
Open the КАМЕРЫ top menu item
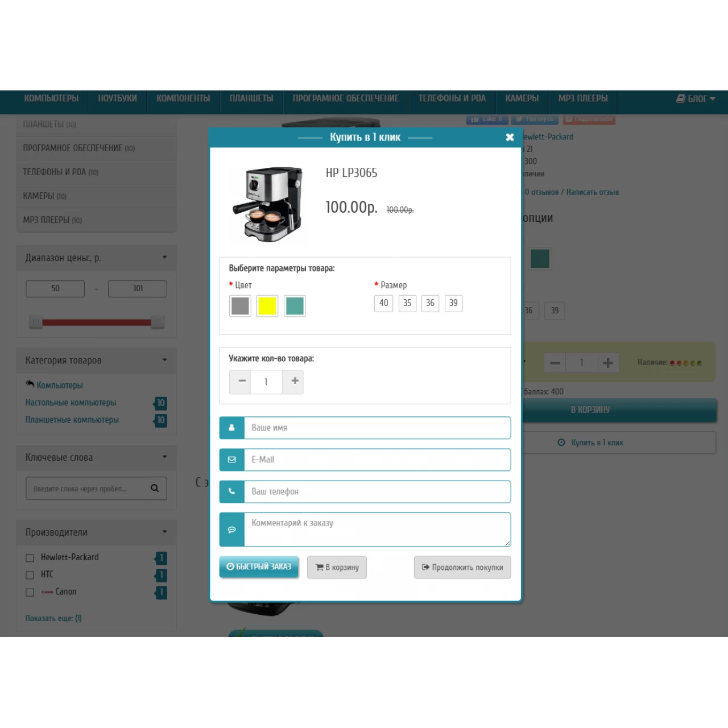click(x=522, y=98)
